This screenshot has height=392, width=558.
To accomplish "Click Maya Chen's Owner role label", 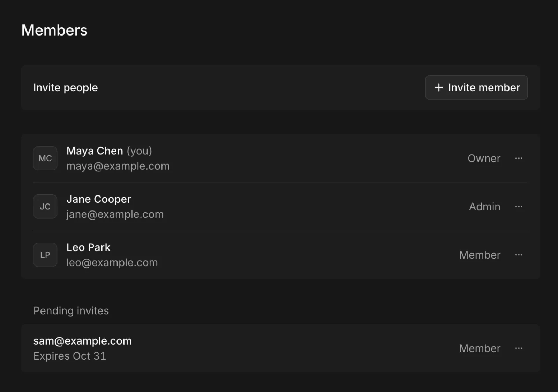I will pyautogui.click(x=484, y=159).
